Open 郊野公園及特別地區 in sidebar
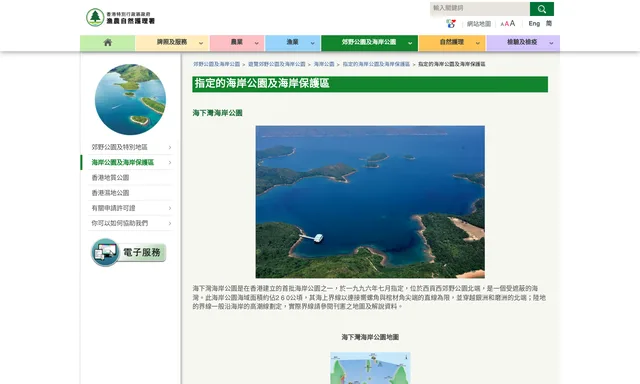 tap(119, 147)
